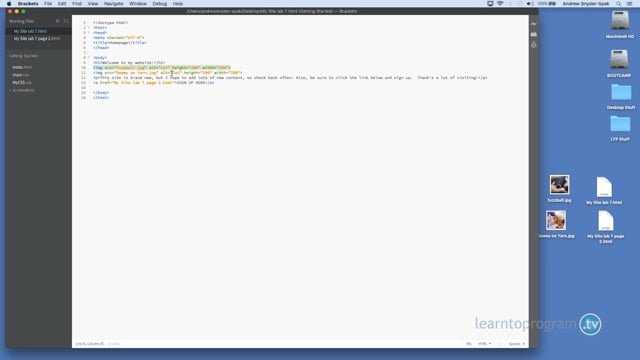Viewport: 640px width, 360px height.
Task: Click the Wi-Fi status icon
Action: (x=500, y=4)
